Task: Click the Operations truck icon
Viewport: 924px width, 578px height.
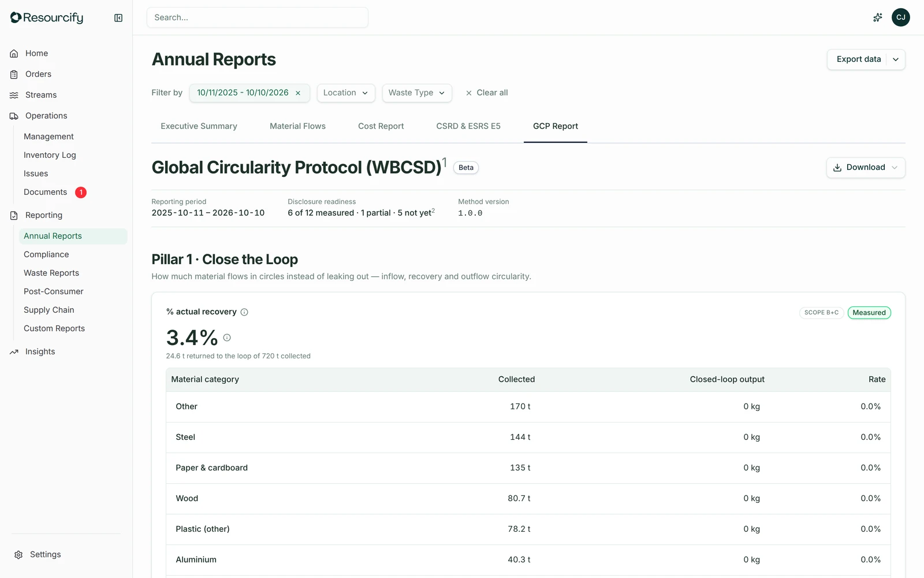Action: [x=14, y=116]
